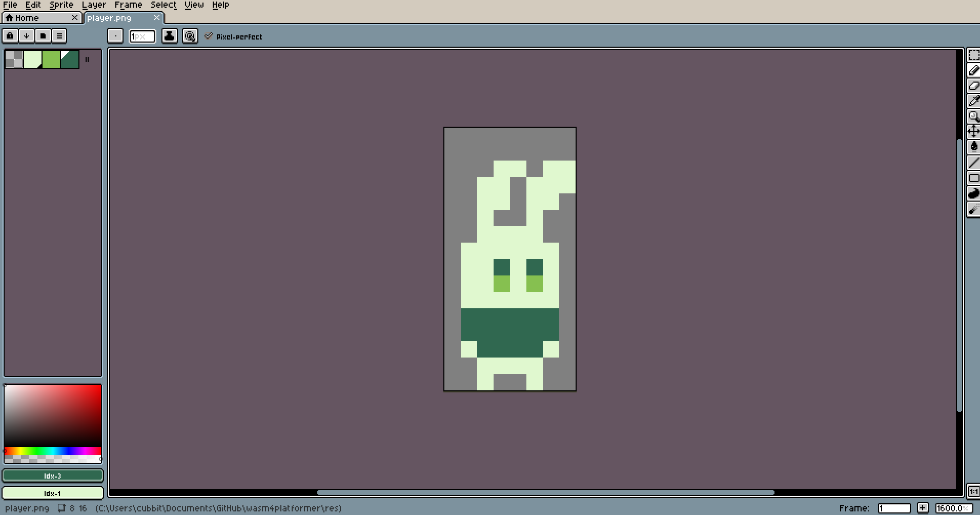
Task: Click the Frame number field
Action: click(894, 508)
